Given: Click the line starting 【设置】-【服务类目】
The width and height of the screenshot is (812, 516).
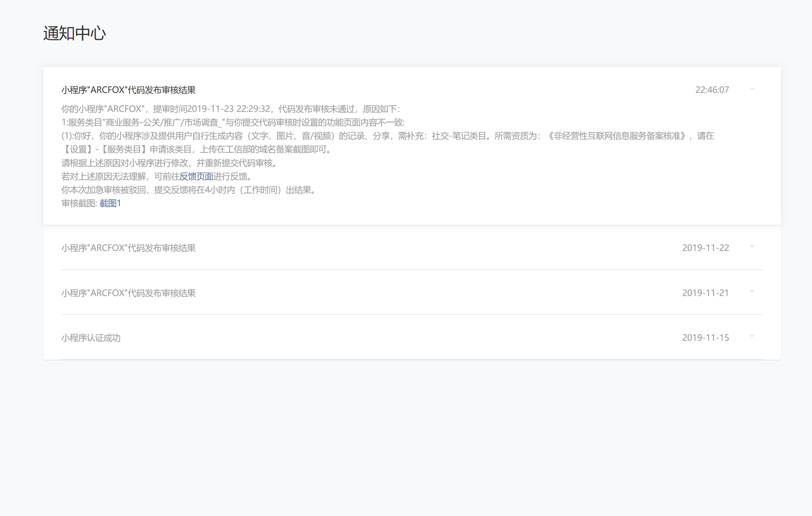Looking at the screenshot, I should [x=197, y=149].
